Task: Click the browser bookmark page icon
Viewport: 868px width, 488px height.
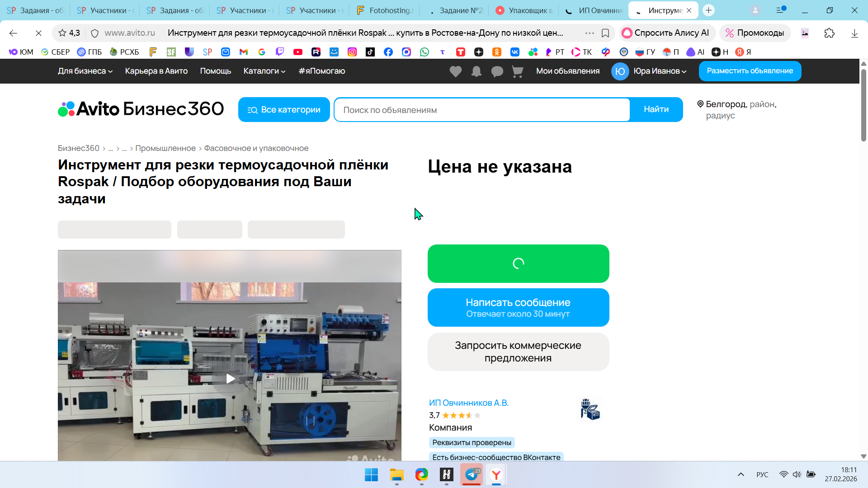Action: click(605, 33)
